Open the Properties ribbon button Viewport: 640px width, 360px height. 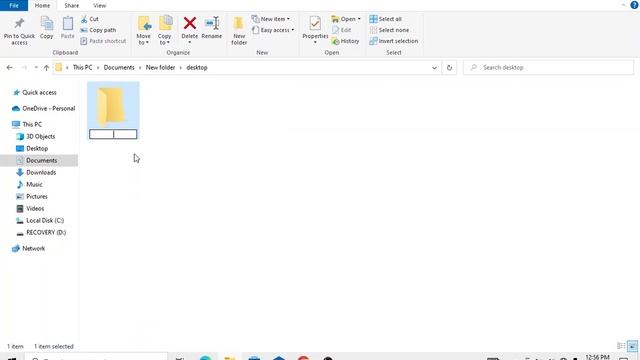click(315, 31)
